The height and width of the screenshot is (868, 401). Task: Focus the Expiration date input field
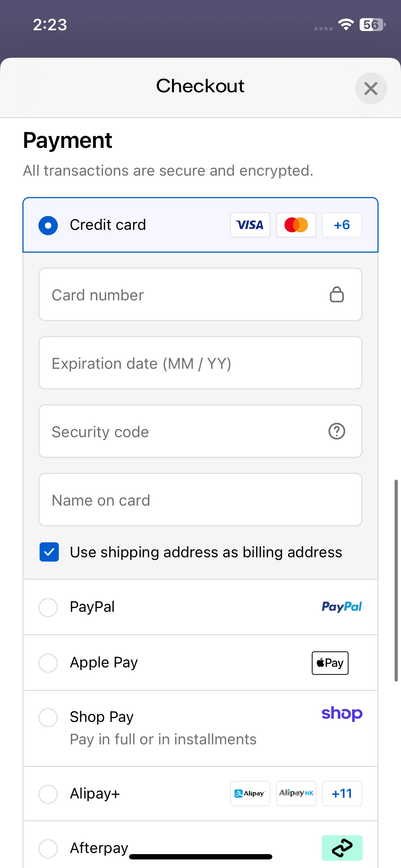[200, 363]
